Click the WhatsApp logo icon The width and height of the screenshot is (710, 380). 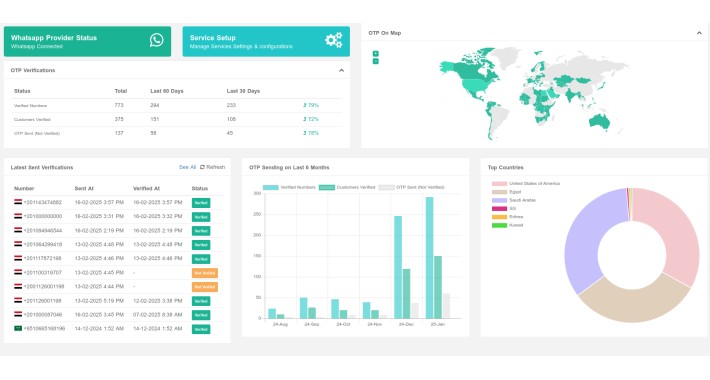coord(157,40)
